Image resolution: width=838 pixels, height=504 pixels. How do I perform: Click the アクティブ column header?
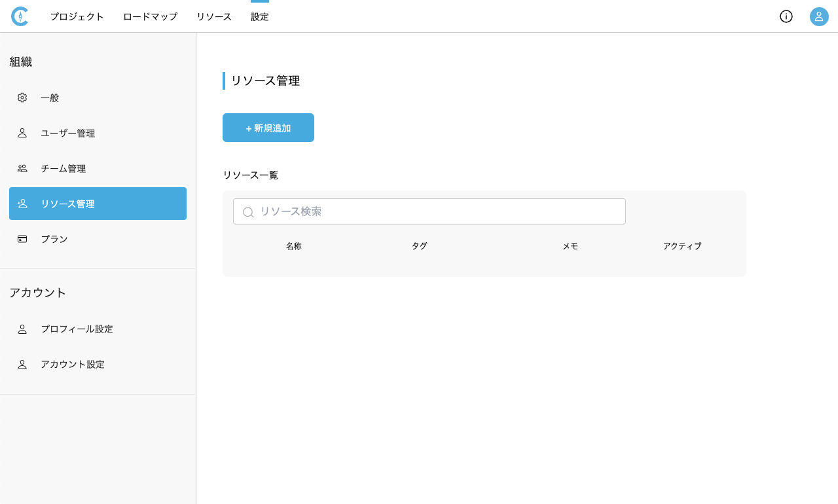(682, 246)
